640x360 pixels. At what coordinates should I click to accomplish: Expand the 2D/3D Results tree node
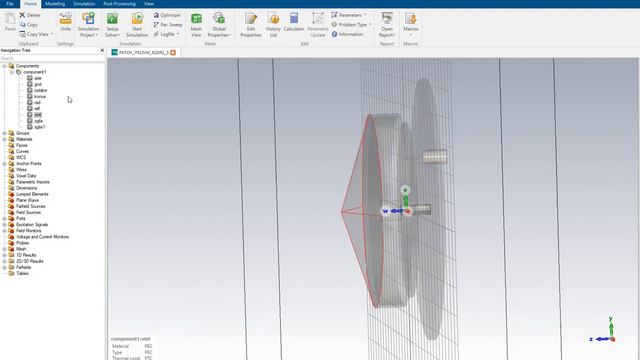[x=4, y=261]
